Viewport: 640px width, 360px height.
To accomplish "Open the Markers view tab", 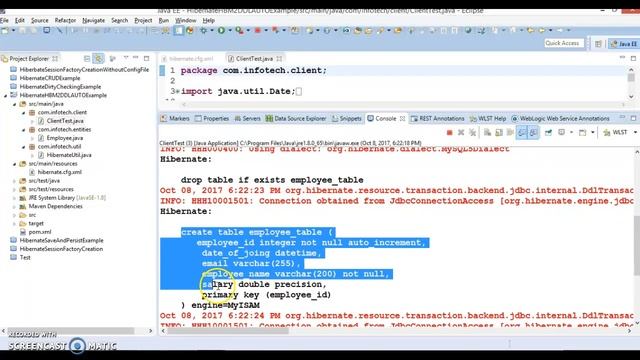I will 175,118.
